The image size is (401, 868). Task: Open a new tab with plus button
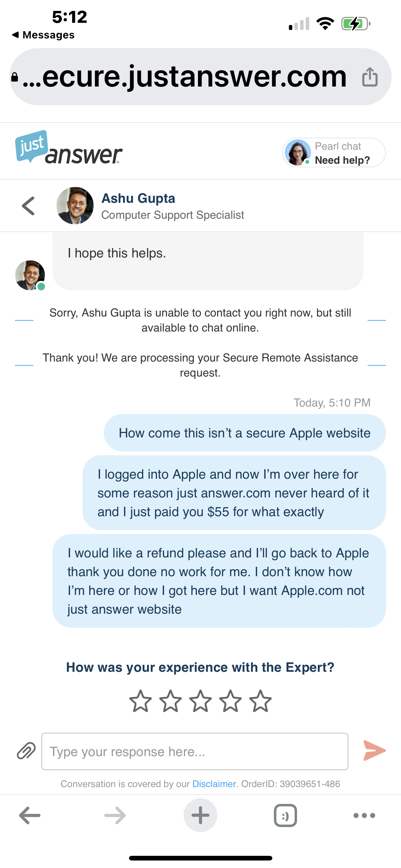point(200,816)
